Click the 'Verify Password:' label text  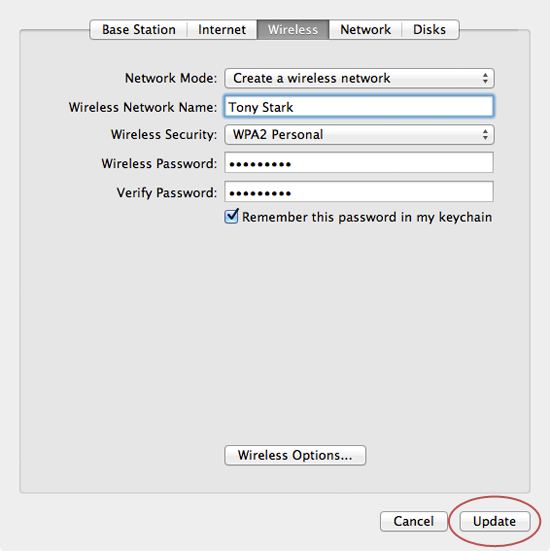[x=167, y=193]
